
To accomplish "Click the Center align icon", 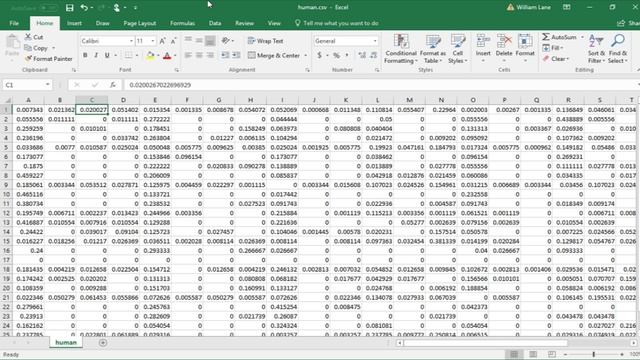I will 199,55.
